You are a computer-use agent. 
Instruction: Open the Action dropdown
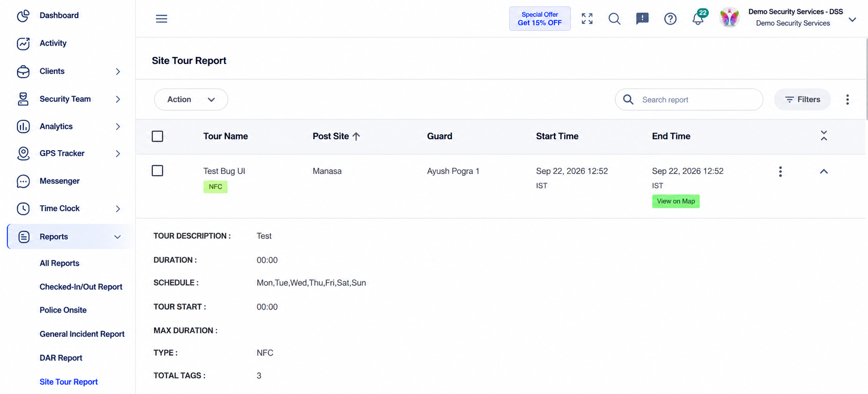(x=191, y=99)
